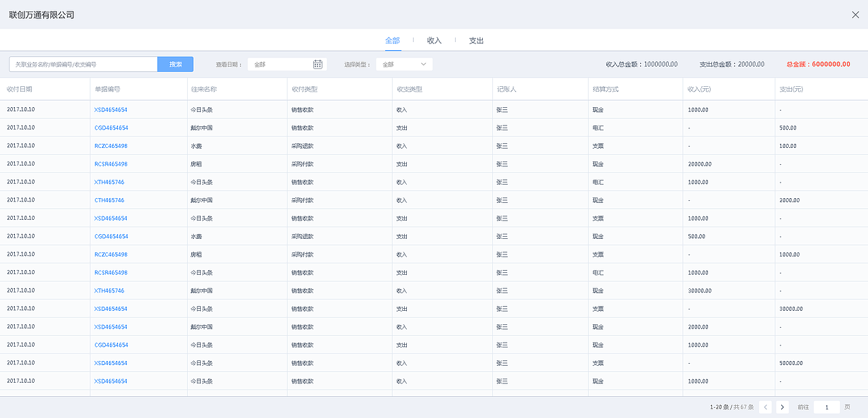Open CGD4654654 link in 戴尔中国 row
Screen dimensions: 868x418
point(111,128)
